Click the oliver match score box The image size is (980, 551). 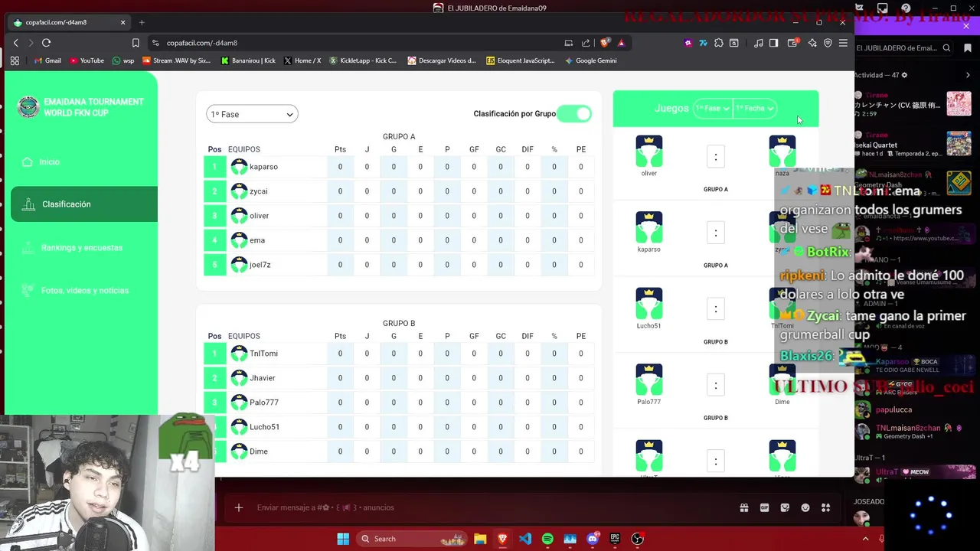716,157
